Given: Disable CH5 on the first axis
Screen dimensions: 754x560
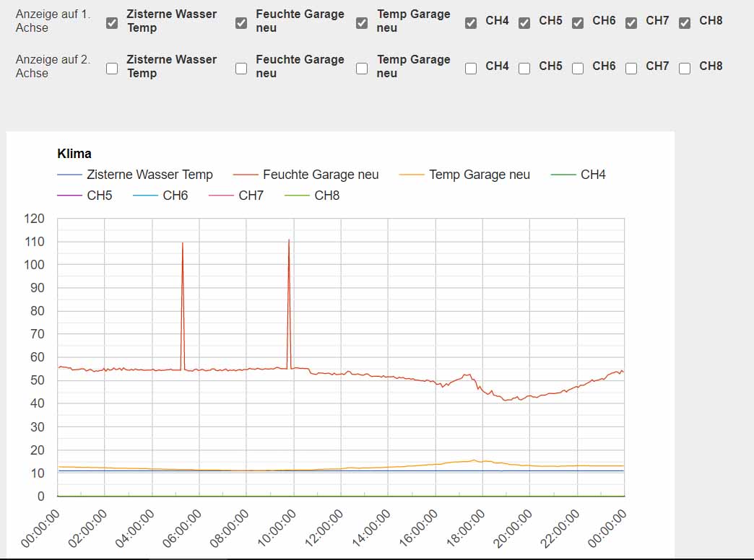Looking at the screenshot, I should pos(524,22).
